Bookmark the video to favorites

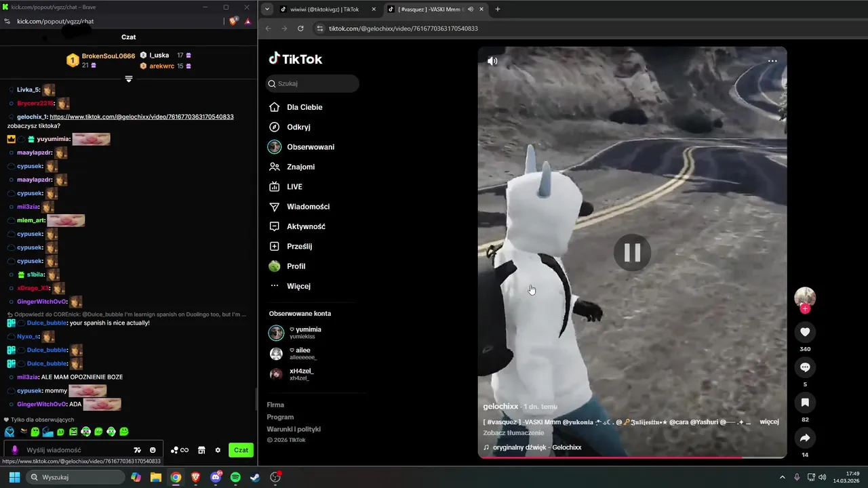(x=805, y=403)
